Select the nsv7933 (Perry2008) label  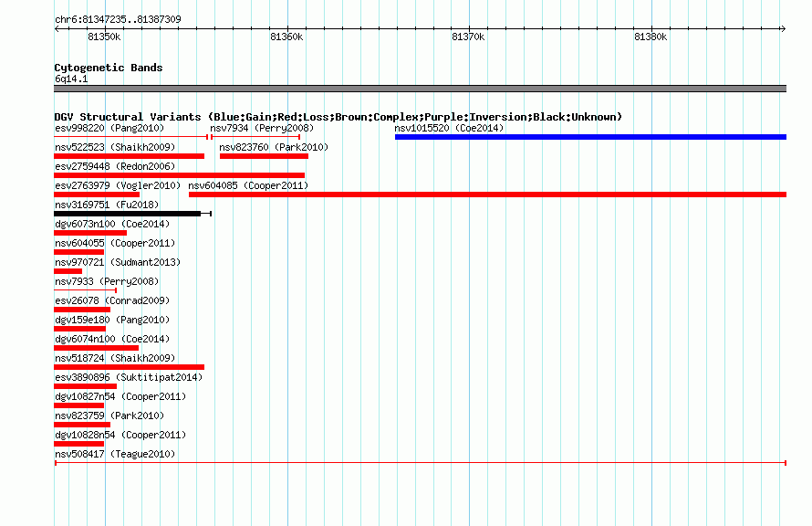click(107, 281)
